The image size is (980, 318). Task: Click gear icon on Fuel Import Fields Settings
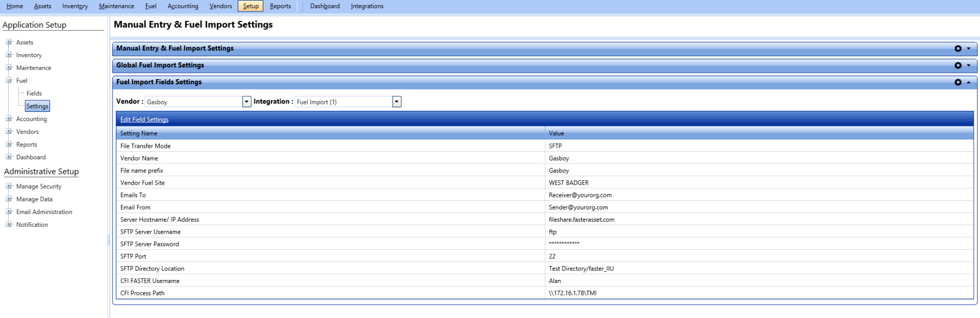coord(958,83)
